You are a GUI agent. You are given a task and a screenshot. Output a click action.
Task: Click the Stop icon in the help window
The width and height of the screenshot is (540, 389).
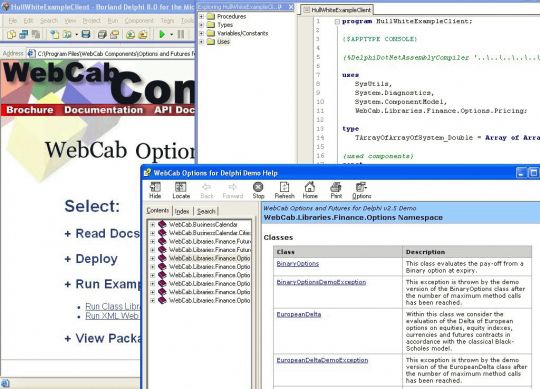[258, 190]
